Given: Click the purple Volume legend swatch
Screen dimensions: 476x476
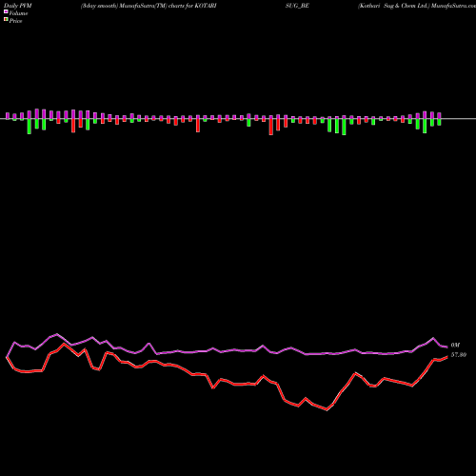Looking at the screenshot, I should 6,11.
